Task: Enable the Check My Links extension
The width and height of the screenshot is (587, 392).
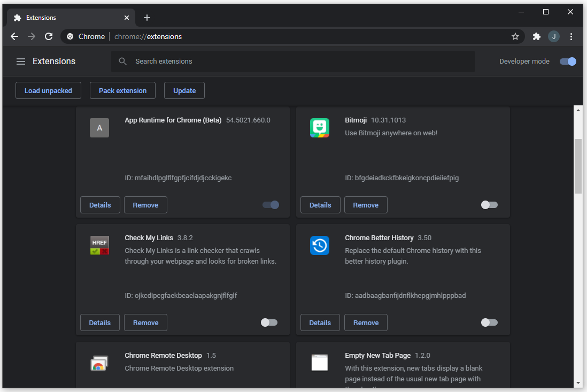Action: pos(269,322)
